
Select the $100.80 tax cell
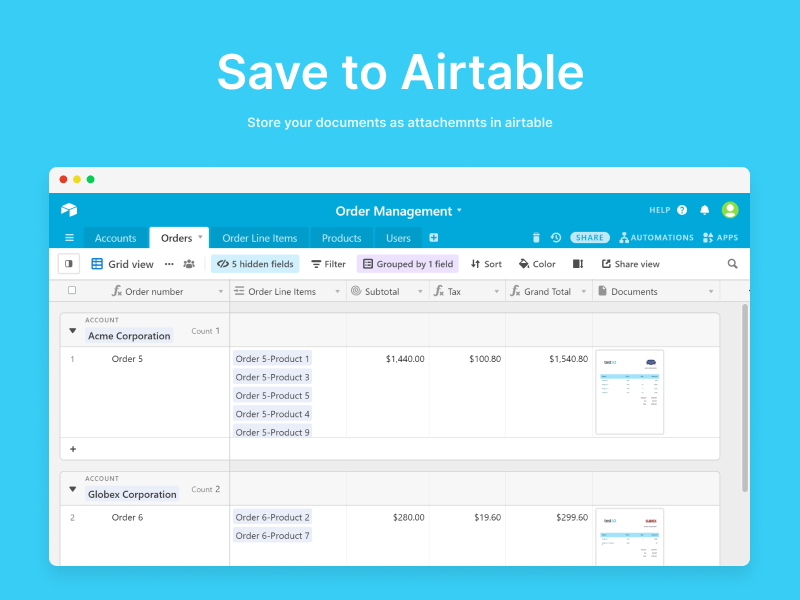click(467, 392)
